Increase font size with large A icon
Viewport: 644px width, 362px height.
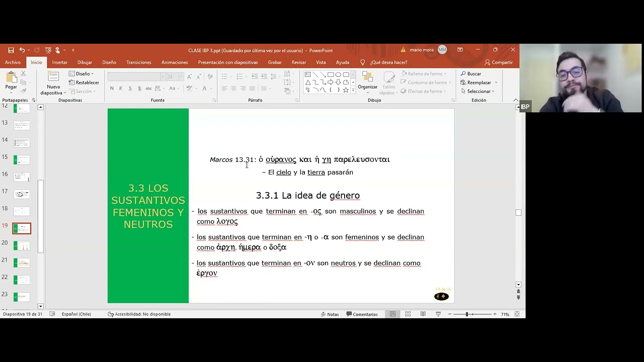click(189, 77)
